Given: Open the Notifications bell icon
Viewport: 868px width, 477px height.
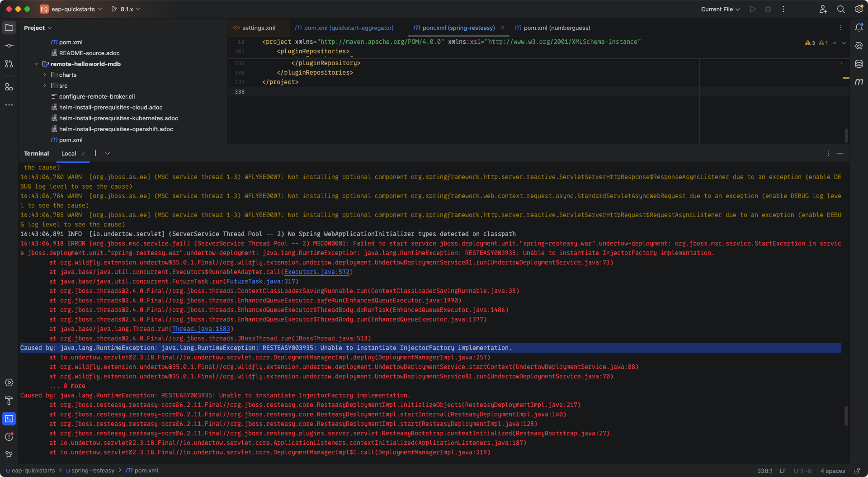Looking at the screenshot, I should (859, 28).
